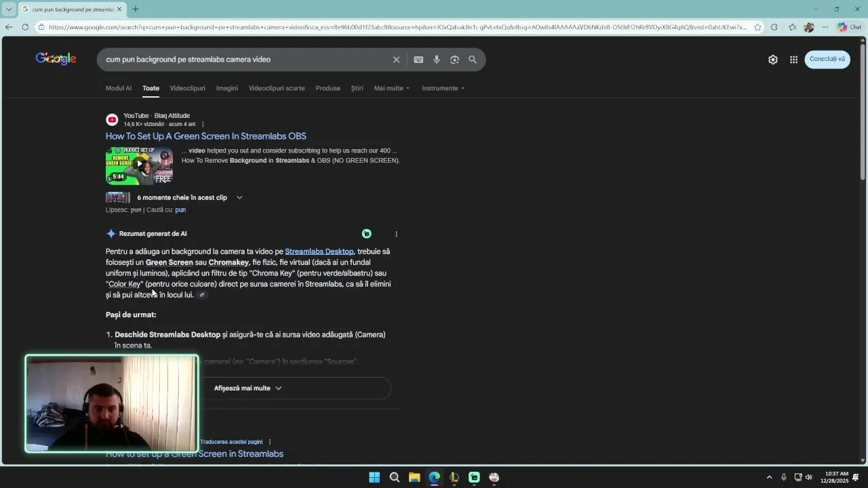Switch to the Modul AI tab
Viewport: 868px width, 488px height.
click(x=119, y=88)
